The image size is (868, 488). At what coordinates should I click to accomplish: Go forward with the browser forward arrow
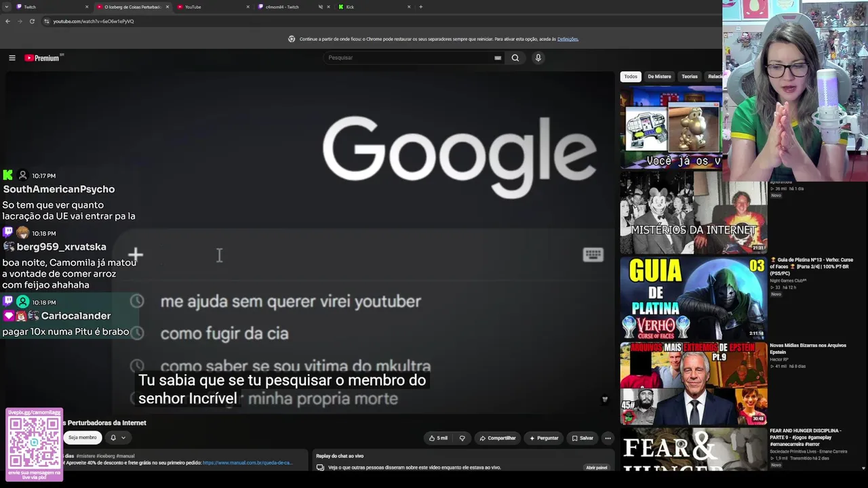(20, 21)
